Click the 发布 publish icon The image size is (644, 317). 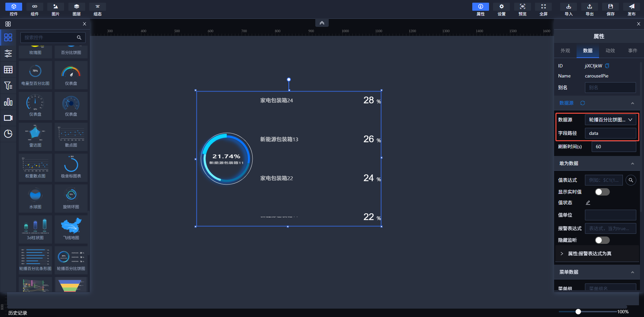631,9
